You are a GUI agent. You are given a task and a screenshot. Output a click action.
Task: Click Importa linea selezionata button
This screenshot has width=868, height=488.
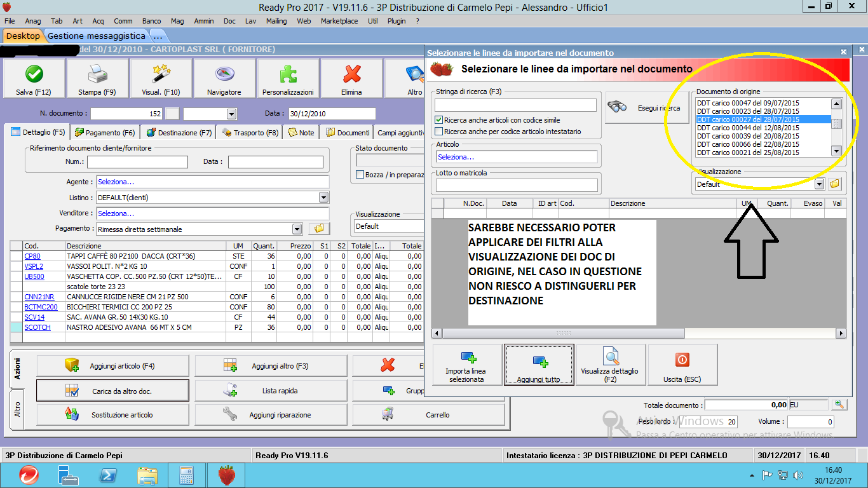(466, 365)
